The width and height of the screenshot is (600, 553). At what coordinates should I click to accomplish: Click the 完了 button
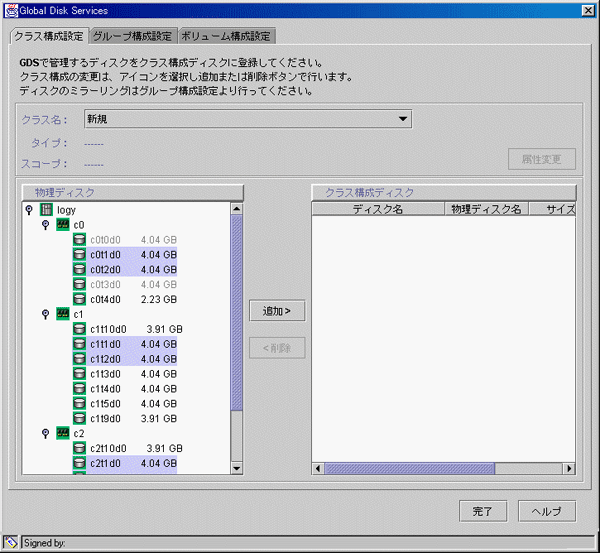tap(483, 511)
